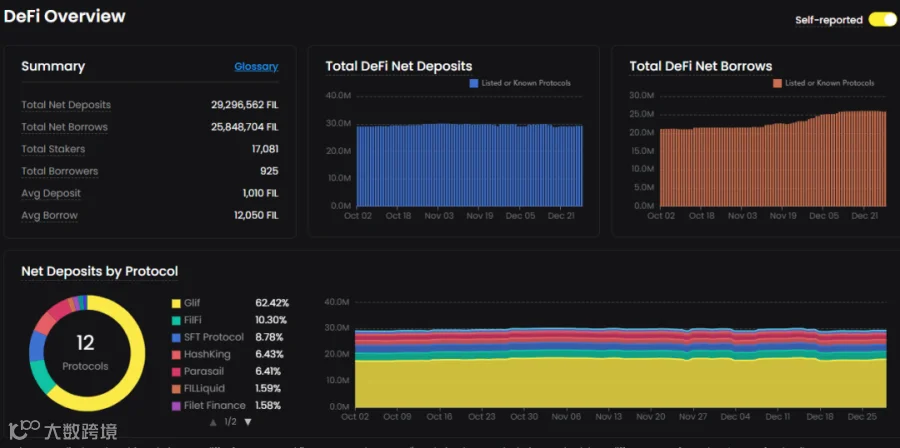Select FilFi in the protocol legend
This screenshot has width=900, height=448.
[193, 320]
